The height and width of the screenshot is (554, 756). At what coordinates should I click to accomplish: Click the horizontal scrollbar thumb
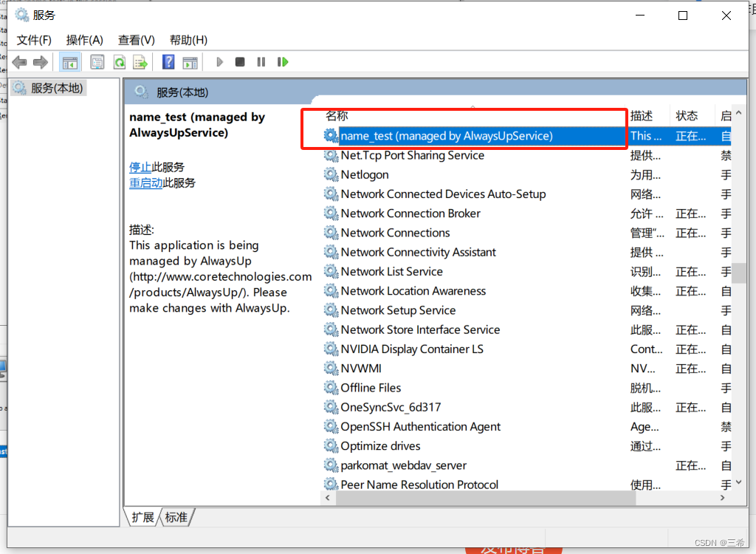[x=486, y=498]
